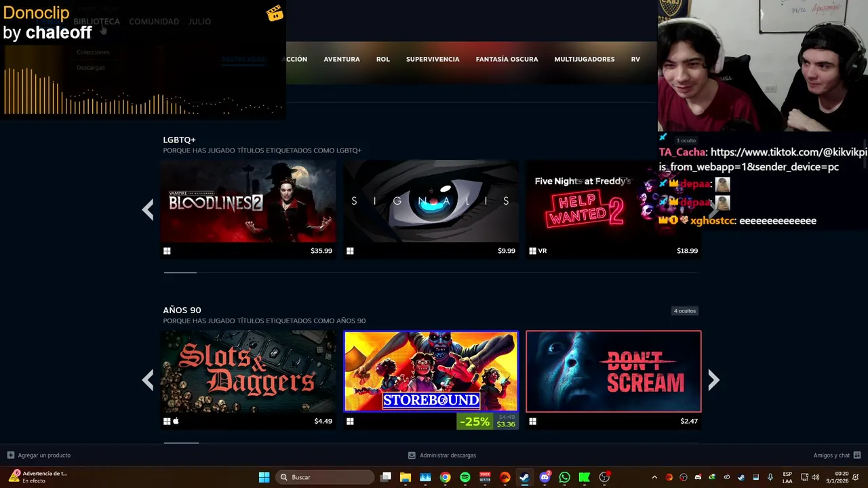Open the Windows Start menu

264,477
